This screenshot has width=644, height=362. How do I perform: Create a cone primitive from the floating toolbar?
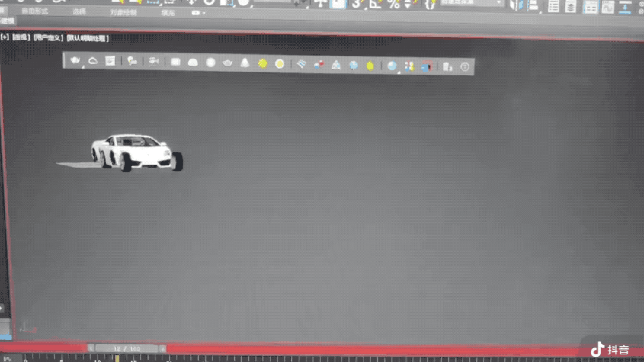coord(245,63)
